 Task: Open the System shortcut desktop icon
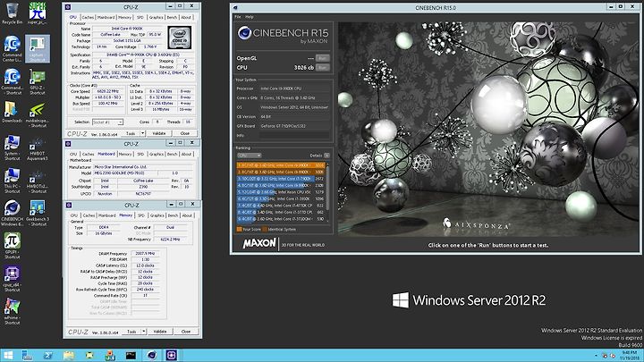tap(12, 147)
